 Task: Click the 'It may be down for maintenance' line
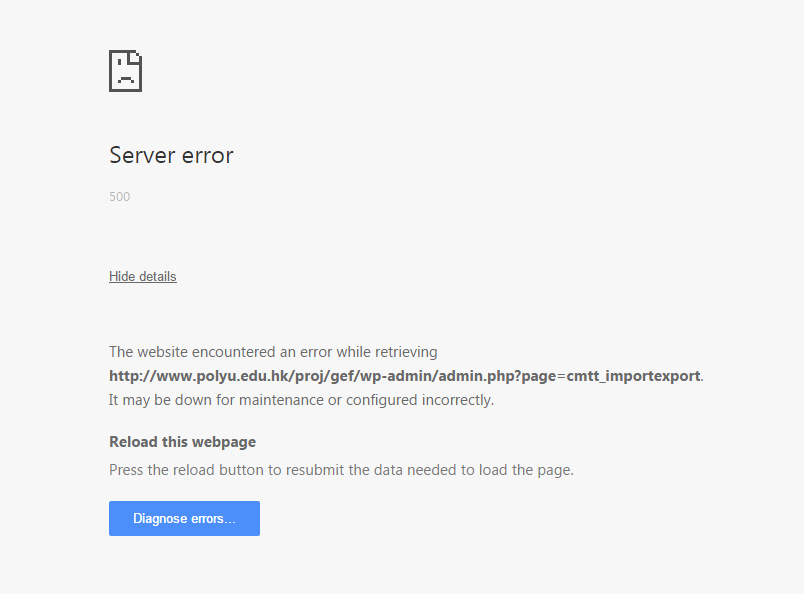(x=301, y=400)
